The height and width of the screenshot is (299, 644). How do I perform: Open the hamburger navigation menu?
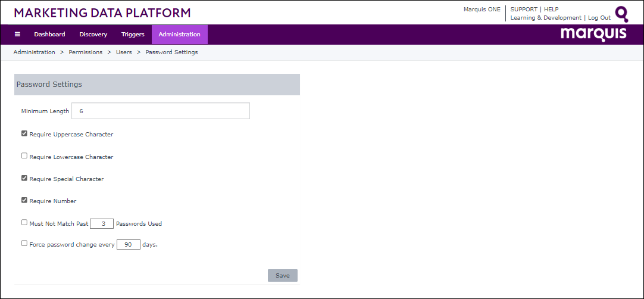pyautogui.click(x=17, y=35)
